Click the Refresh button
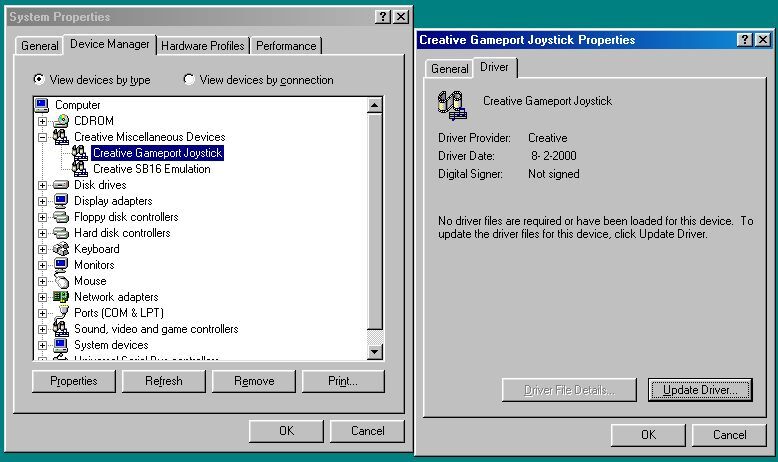The height and width of the screenshot is (462, 778). [x=164, y=381]
